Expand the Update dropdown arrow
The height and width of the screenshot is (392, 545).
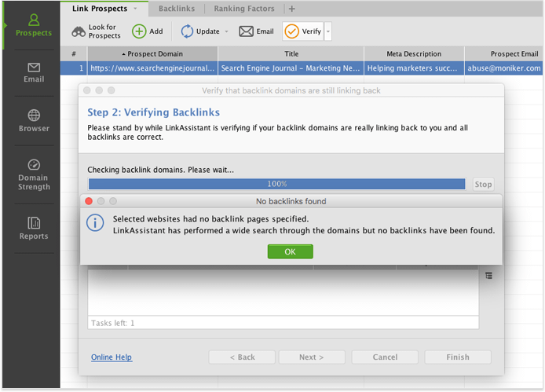pos(227,31)
